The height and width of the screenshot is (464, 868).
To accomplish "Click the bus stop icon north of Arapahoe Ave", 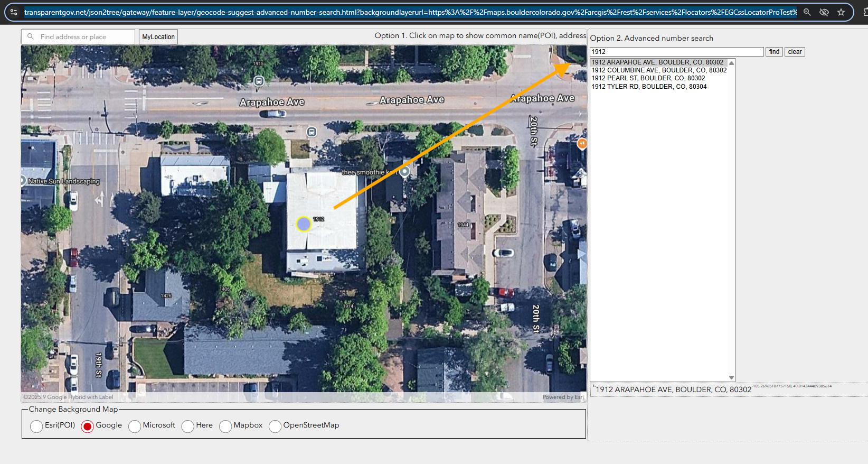I will 259,81.
